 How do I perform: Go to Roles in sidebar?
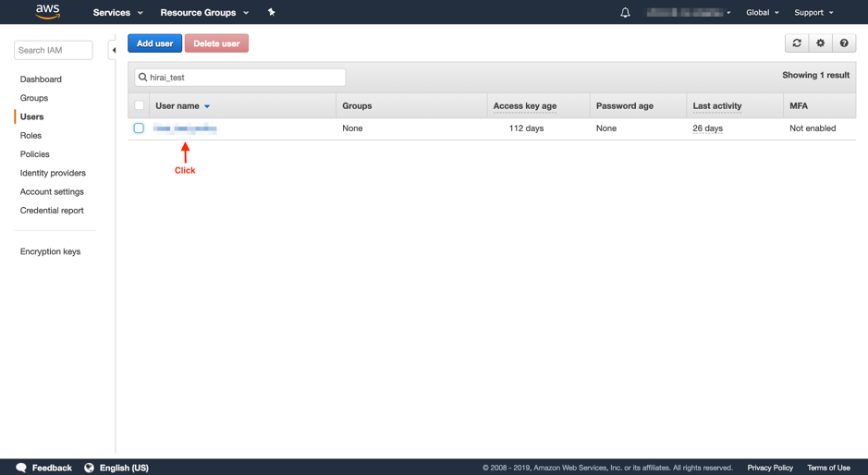pyautogui.click(x=31, y=136)
